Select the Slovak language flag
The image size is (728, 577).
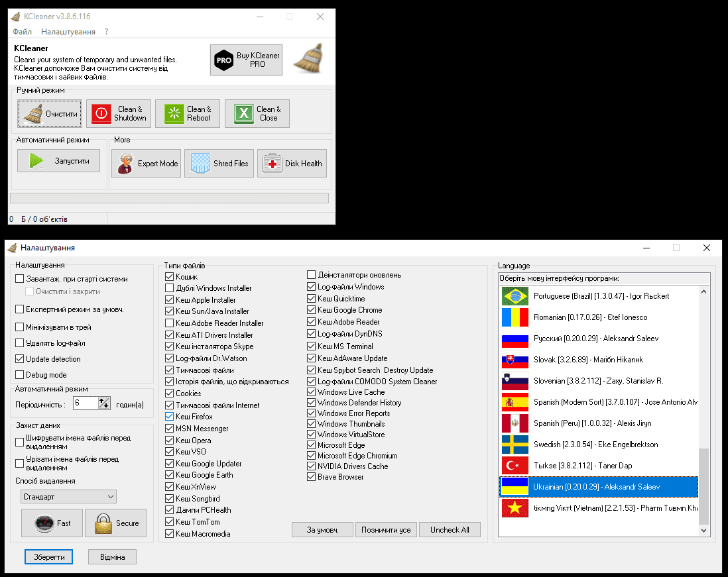coord(599,360)
